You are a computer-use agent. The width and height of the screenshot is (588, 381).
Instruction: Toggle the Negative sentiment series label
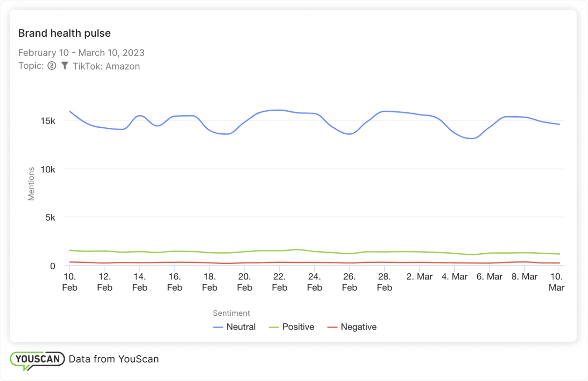point(358,327)
